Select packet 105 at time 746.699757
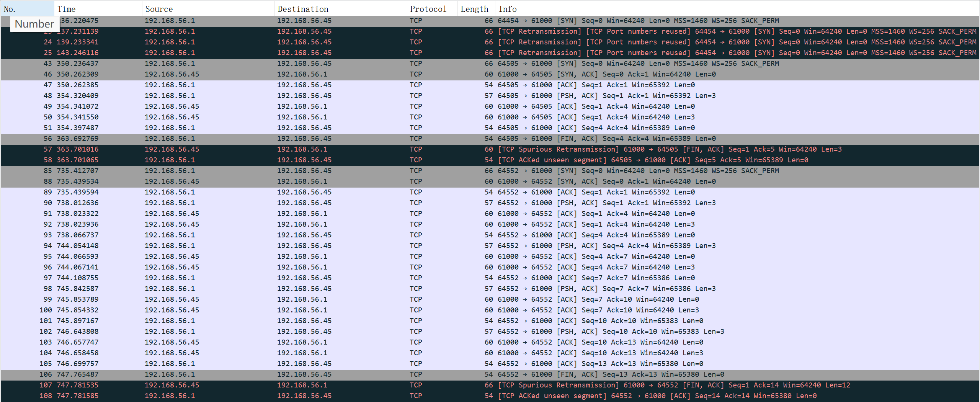Screen dimensions: 980x402 click(490, 364)
